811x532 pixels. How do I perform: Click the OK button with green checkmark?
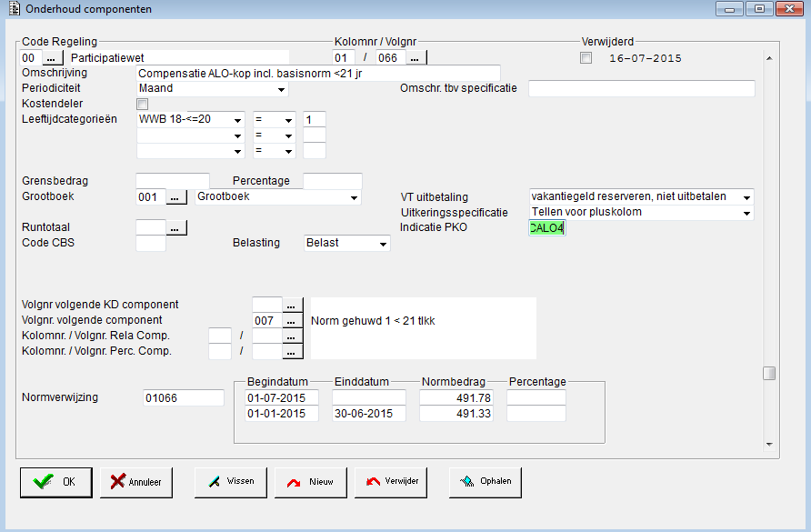[x=56, y=482]
